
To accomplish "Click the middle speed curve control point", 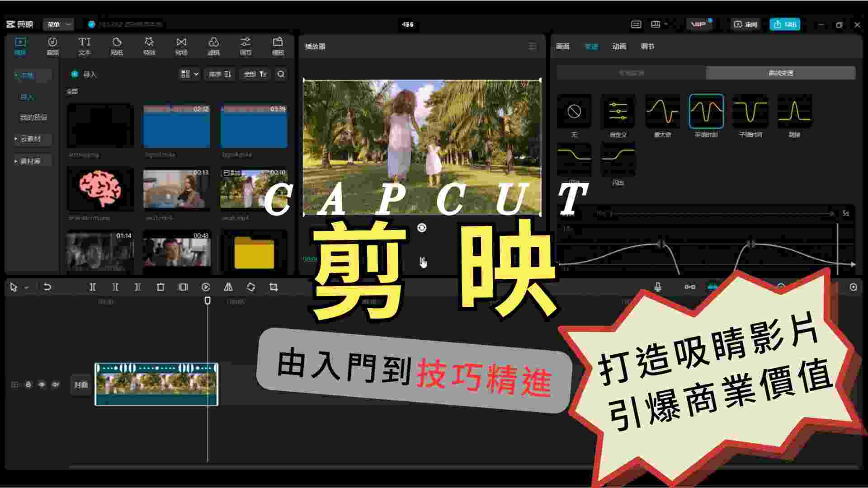I will [751, 244].
